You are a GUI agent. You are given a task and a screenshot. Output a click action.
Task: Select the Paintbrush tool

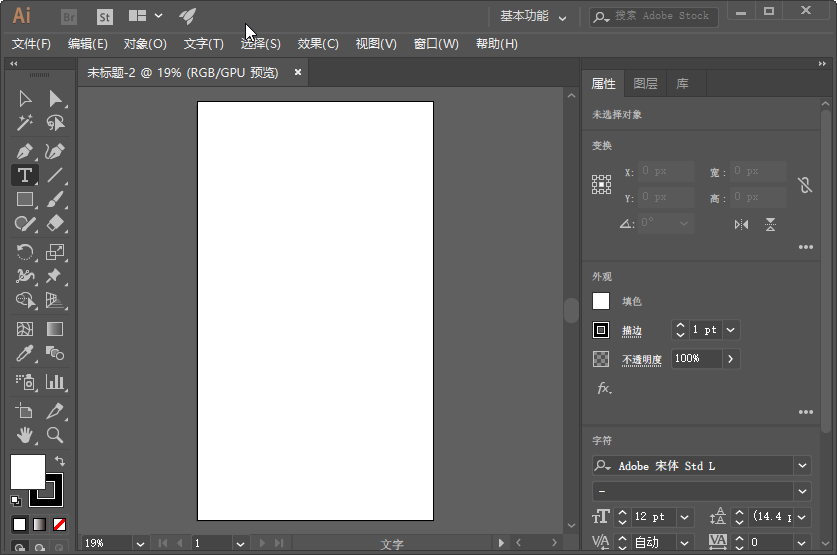(x=55, y=199)
